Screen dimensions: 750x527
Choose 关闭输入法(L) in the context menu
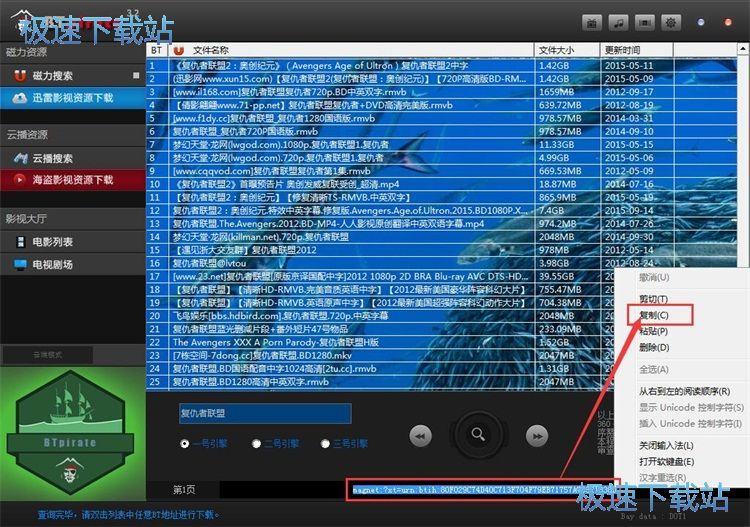point(666,445)
